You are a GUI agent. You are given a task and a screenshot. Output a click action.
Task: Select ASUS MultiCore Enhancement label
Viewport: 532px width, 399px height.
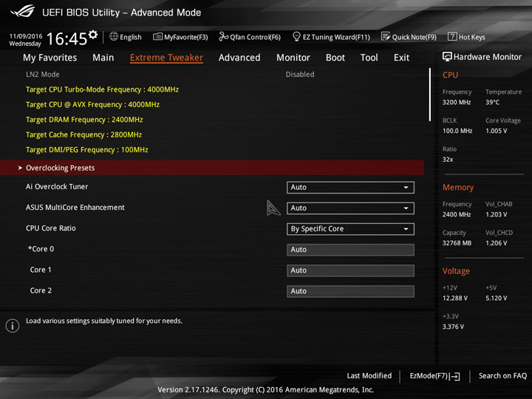[x=75, y=208]
